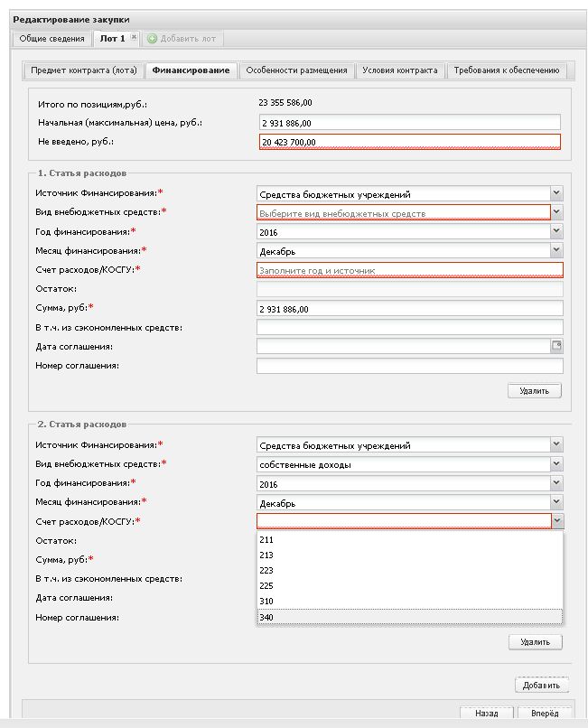Image resolution: width=588 pixels, height=728 pixels.
Task: Click Удалить button in section 2
Action: [x=535, y=642]
